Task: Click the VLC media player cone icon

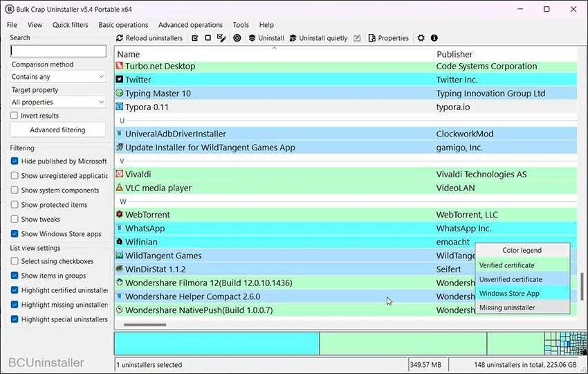Action: [x=119, y=188]
